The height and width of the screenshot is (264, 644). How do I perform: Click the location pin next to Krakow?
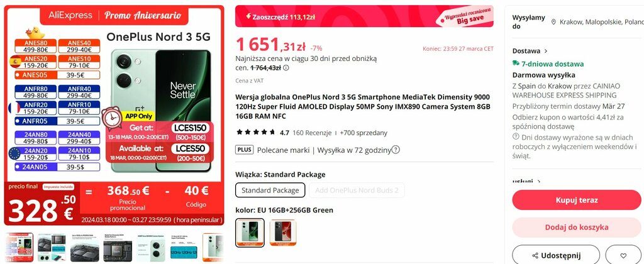pos(553,22)
